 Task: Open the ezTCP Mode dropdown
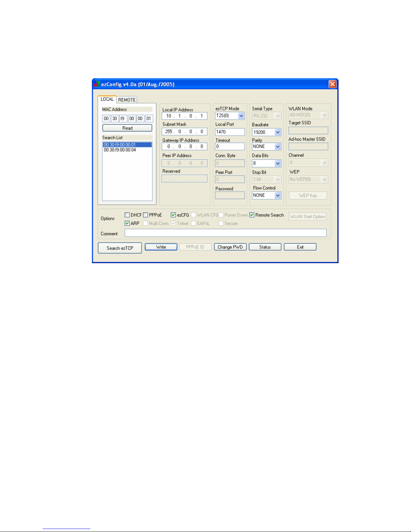(x=241, y=116)
